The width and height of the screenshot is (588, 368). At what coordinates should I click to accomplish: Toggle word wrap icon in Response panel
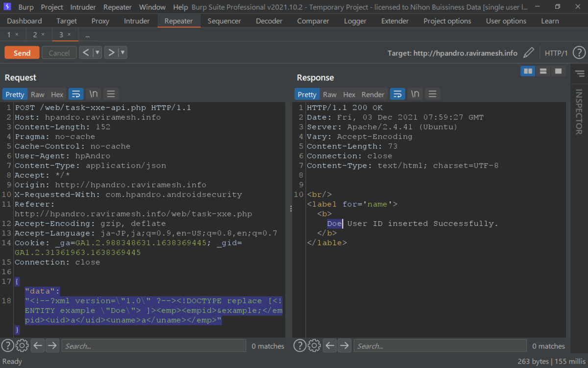point(397,94)
